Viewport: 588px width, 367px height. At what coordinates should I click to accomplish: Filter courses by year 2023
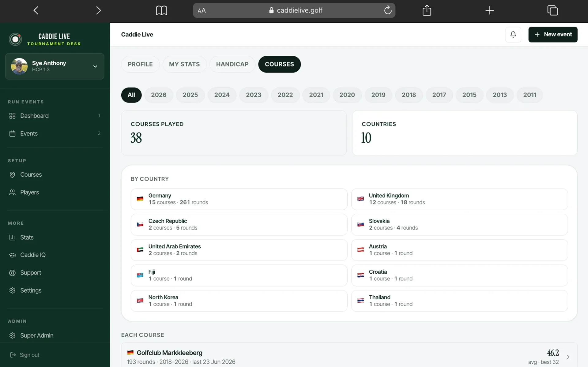click(x=254, y=95)
